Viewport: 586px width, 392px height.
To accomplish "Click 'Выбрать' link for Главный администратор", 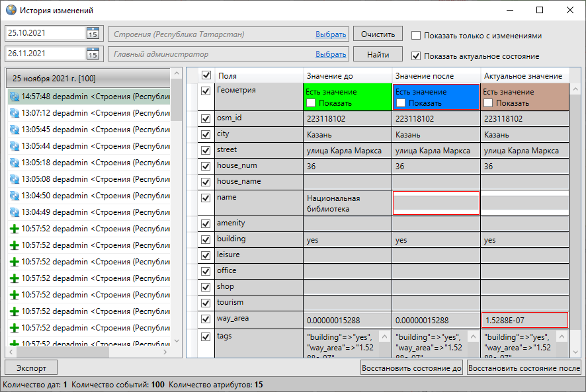I will [331, 54].
